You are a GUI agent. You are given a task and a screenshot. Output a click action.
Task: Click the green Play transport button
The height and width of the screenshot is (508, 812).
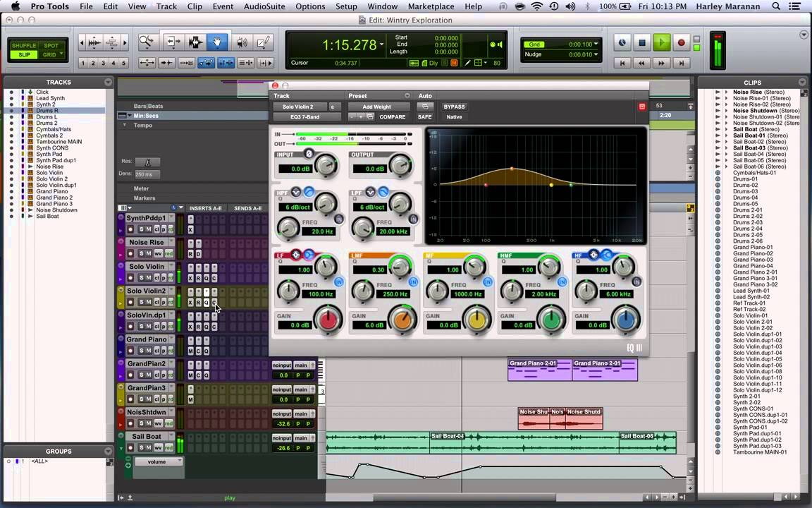[661, 43]
